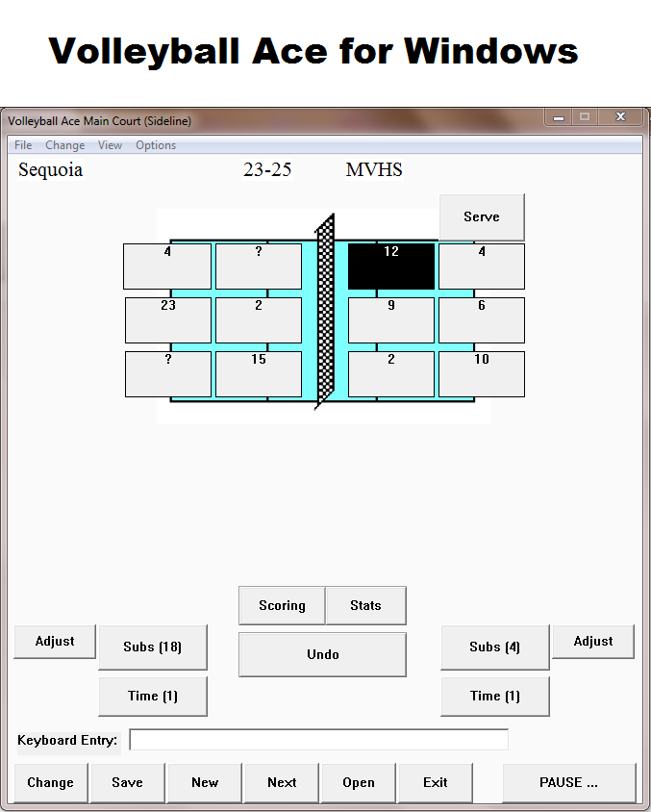
Task: Start a New match
Action: click(205, 782)
